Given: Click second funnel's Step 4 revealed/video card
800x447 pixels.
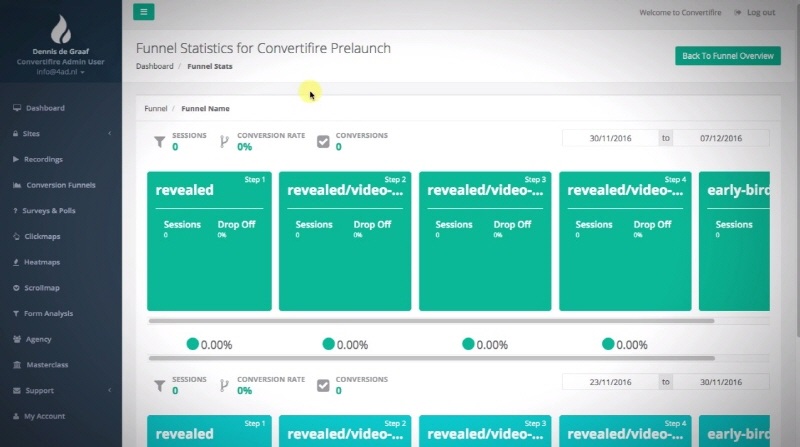Looking at the screenshot, I should [x=625, y=431].
